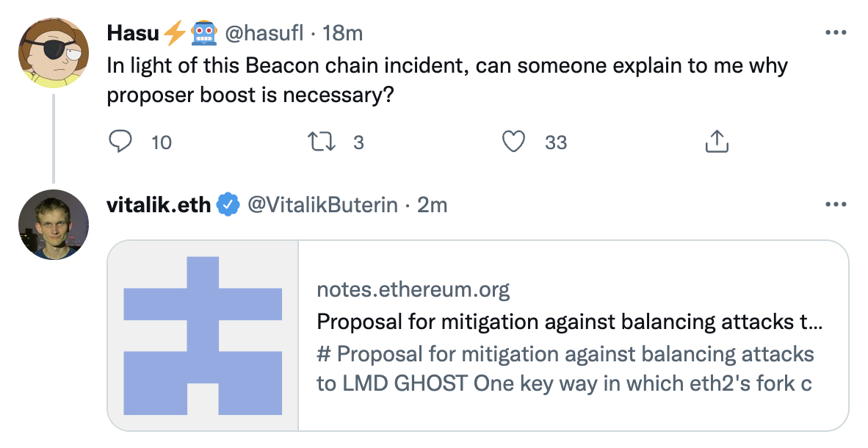Open the 'Proposal for mitigation against balancing attacks' title
Image resolution: width=868 pixels, height=448 pixels.
569,321
